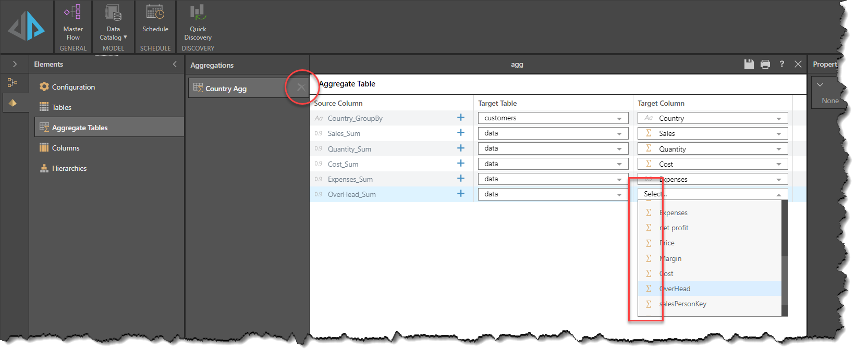
Task: Go to Tables in Elements panel
Action: tap(62, 107)
